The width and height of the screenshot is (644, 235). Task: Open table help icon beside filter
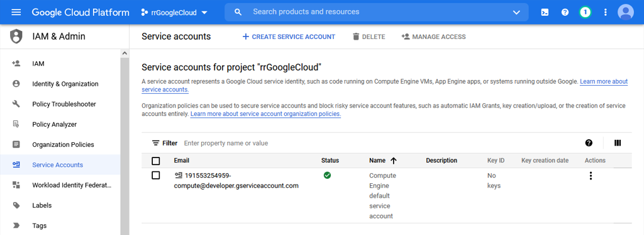tap(589, 143)
